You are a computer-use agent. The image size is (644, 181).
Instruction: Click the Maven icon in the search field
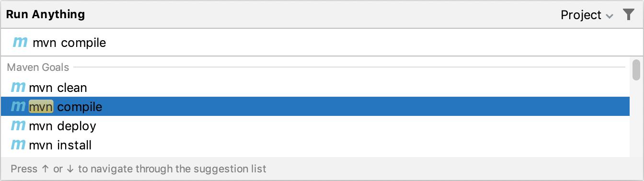pyautogui.click(x=20, y=42)
